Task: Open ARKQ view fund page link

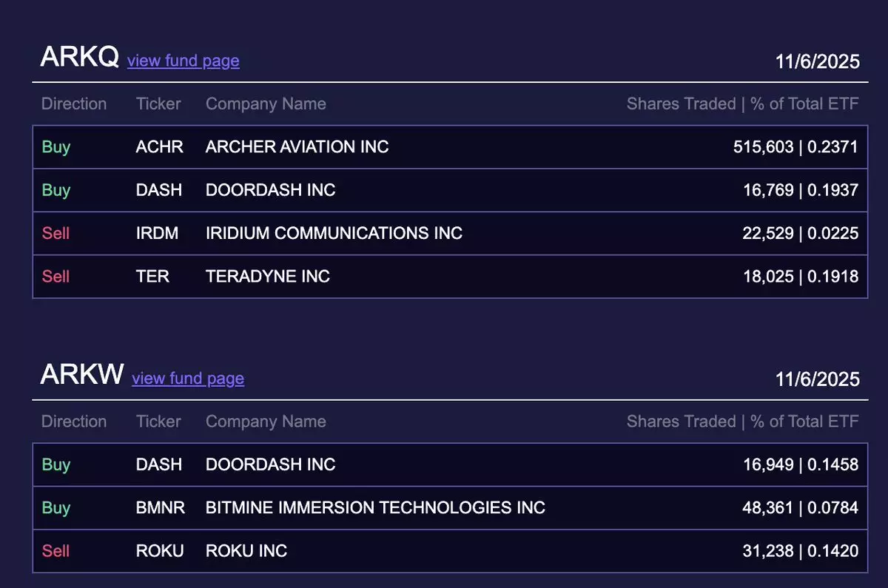Action: [x=183, y=61]
